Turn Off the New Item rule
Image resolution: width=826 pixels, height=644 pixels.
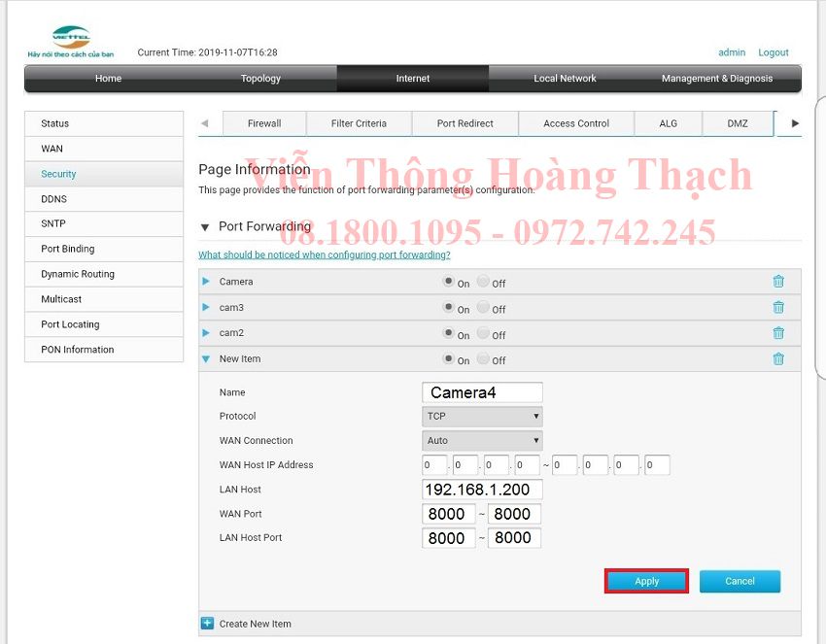click(x=481, y=359)
